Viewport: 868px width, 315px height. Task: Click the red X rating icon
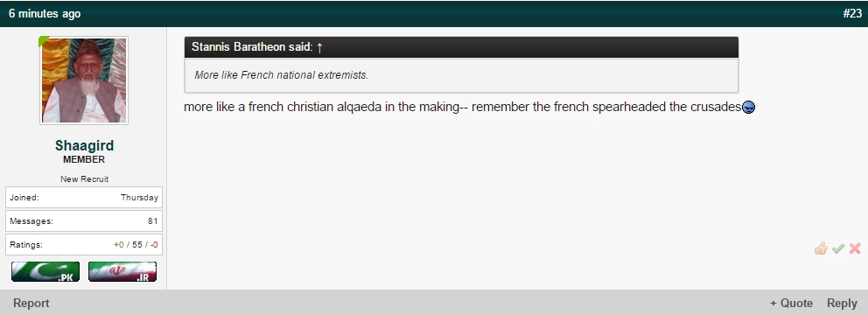(x=855, y=248)
